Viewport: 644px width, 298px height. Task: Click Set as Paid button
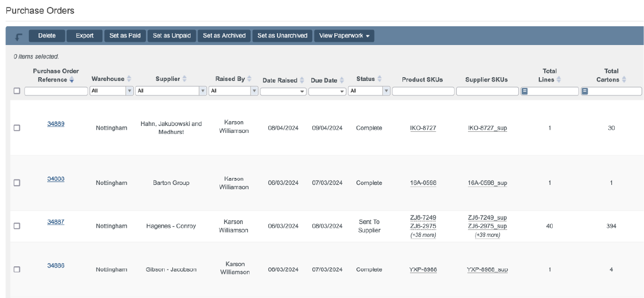pyautogui.click(x=125, y=36)
